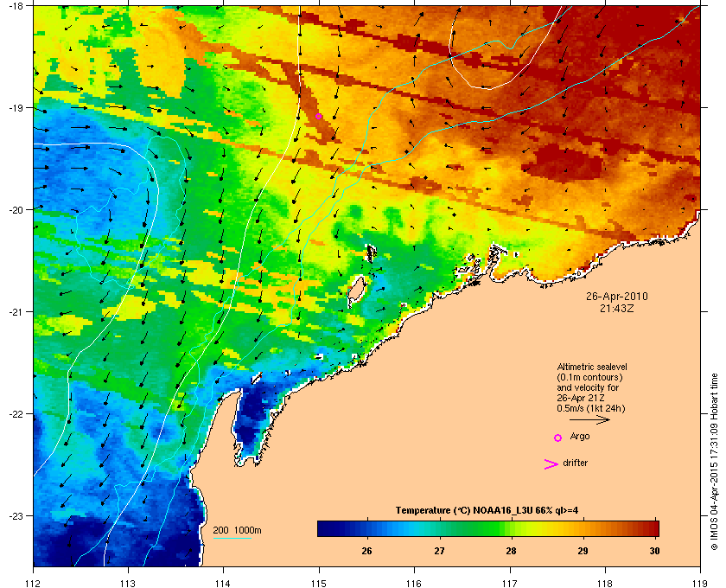
Task: Click the latitude axis label -20
Action: click(x=16, y=209)
